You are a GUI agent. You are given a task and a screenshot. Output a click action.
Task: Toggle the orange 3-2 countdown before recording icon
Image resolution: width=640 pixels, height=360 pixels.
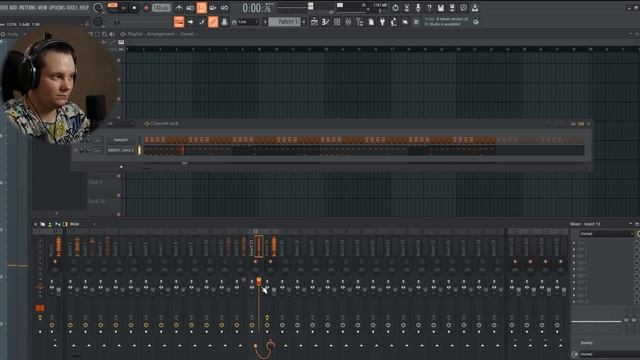click(x=202, y=8)
